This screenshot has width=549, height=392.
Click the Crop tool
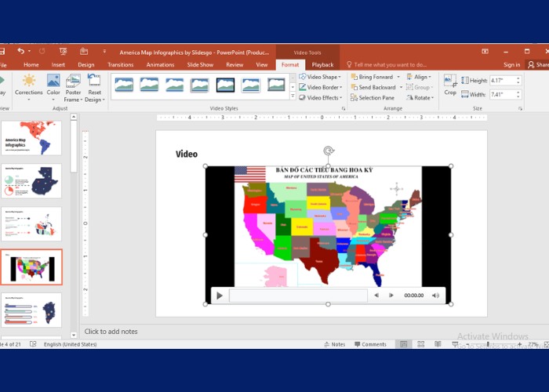pos(450,85)
